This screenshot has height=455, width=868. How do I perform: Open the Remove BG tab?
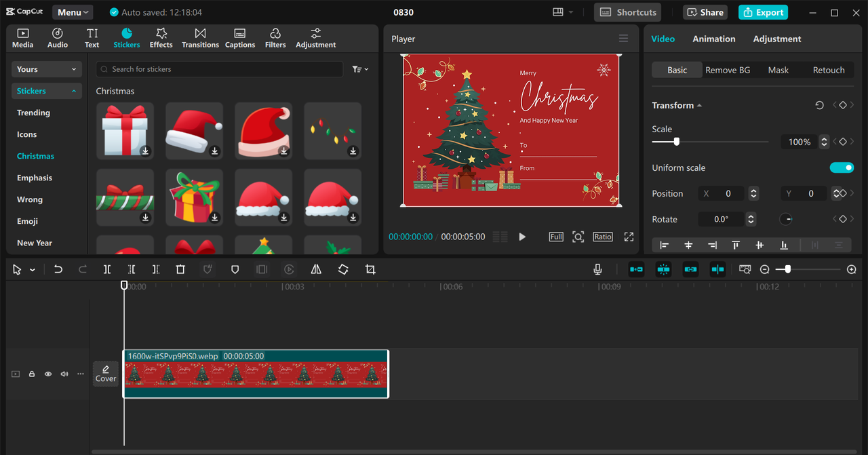point(728,70)
